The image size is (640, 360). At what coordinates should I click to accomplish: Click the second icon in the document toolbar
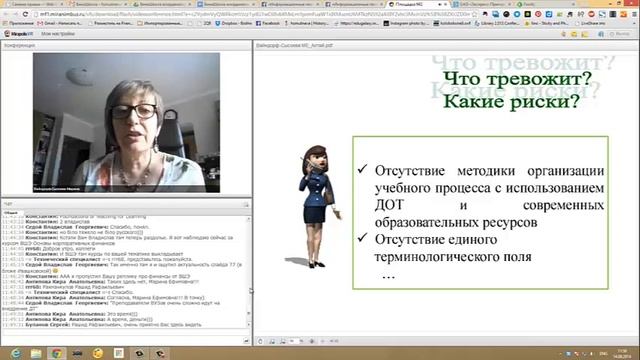click(272, 341)
